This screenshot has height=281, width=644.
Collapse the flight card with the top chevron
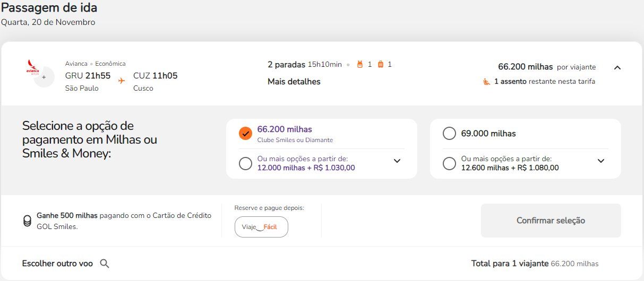coord(617,67)
